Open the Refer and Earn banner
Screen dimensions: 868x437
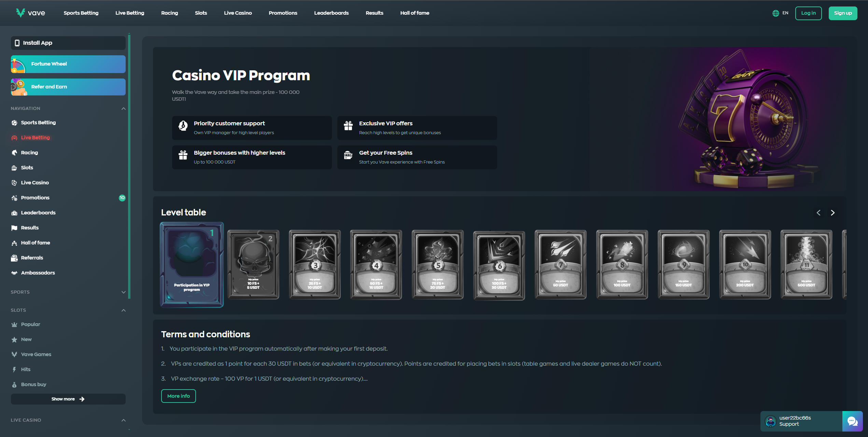pos(68,87)
